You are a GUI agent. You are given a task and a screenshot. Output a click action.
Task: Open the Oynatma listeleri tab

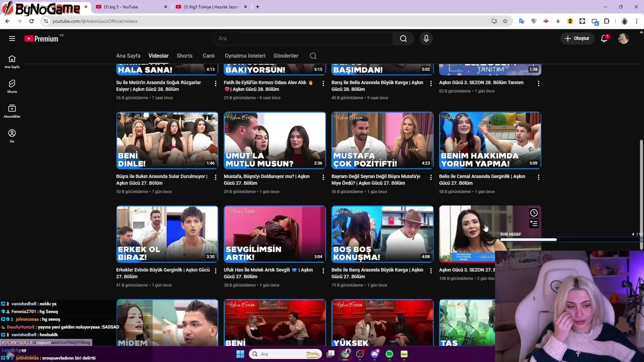click(245, 56)
